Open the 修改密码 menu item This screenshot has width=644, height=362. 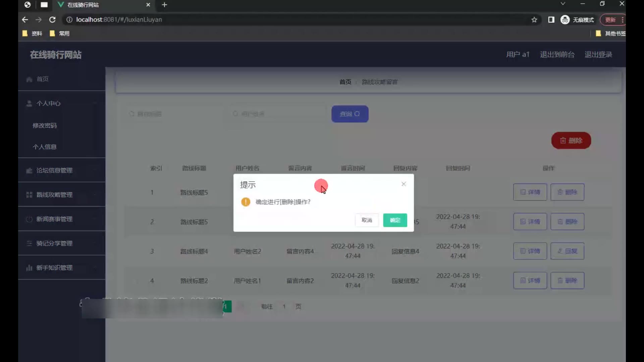point(45,126)
